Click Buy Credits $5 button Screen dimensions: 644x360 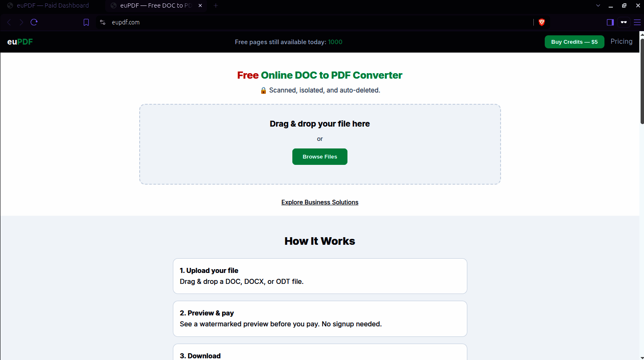pyautogui.click(x=574, y=42)
